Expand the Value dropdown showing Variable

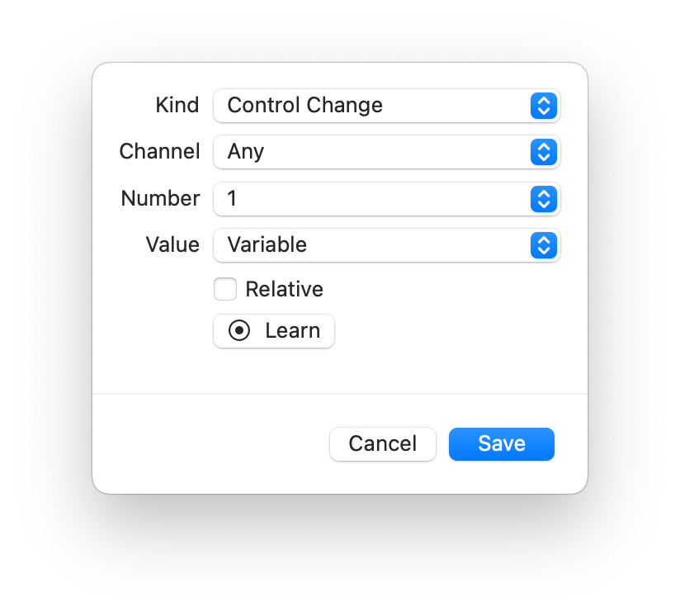(371, 245)
